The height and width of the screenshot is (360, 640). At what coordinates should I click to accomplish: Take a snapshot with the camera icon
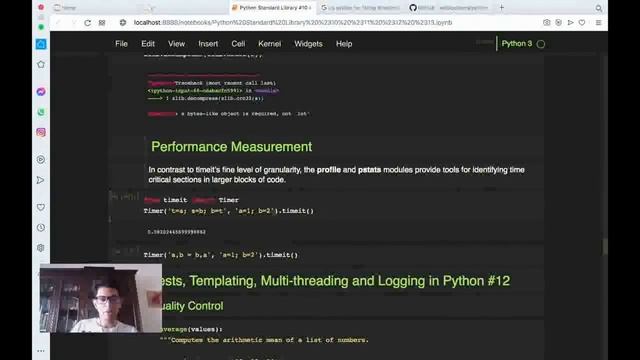(x=547, y=22)
